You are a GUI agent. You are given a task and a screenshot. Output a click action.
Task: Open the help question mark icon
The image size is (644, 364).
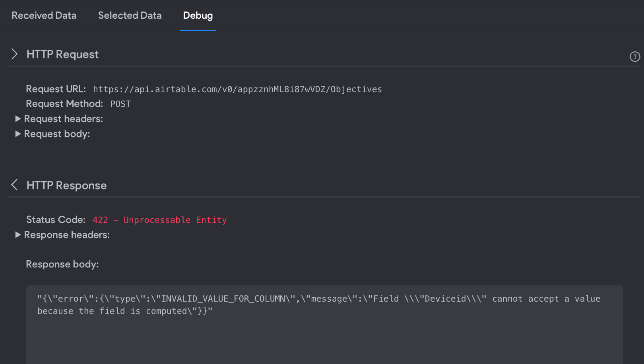point(635,57)
